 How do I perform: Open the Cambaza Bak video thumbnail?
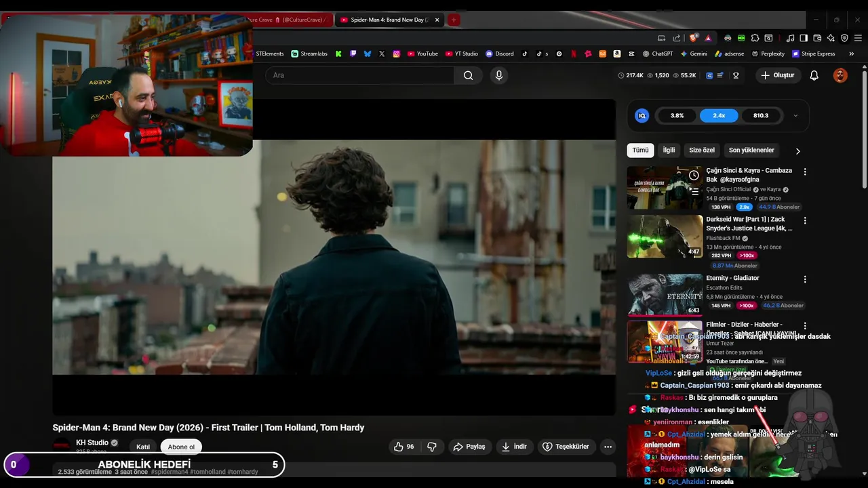pyautogui.click(x=665, y=188)
